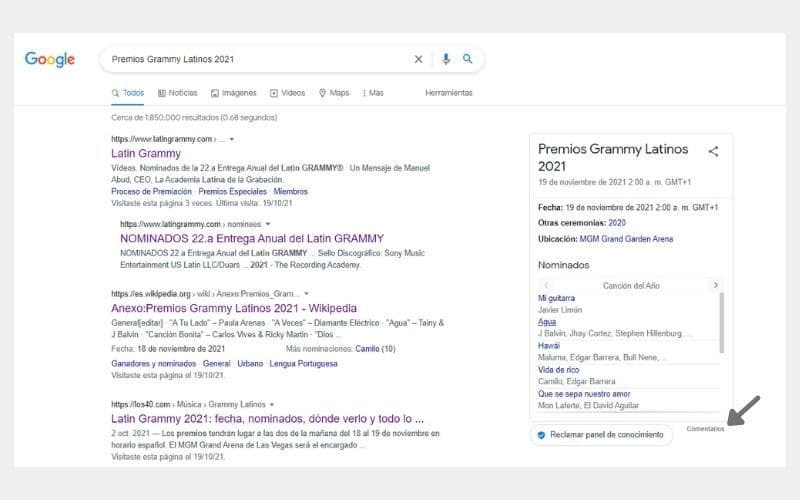Click the Camilo (10) link
The width and height of the screenshot is (800, 500).
[375, 349]
